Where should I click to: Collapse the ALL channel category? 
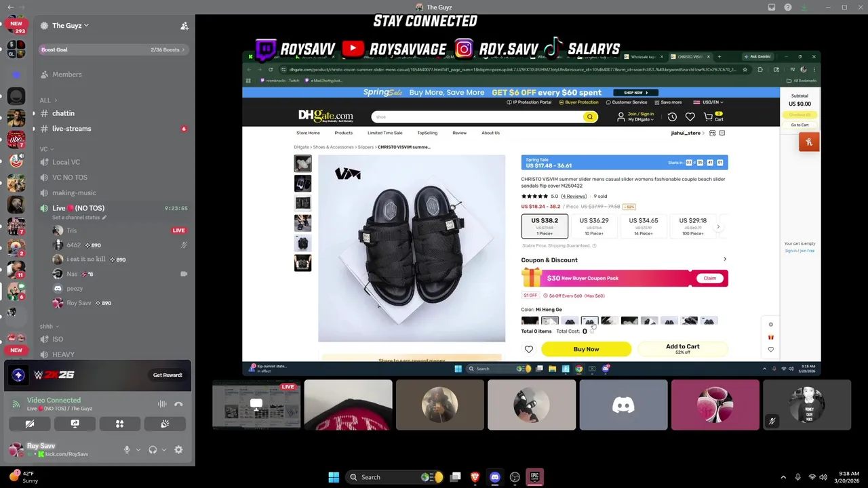coord(47,100)
